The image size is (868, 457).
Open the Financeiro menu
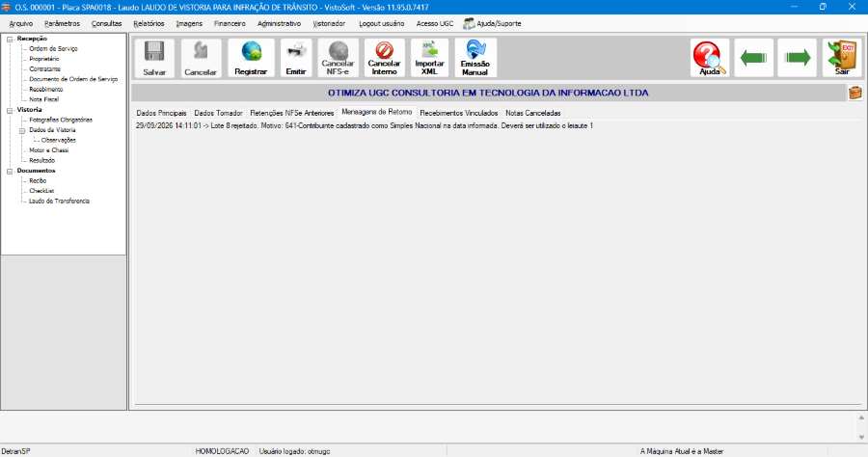(230, 24)
